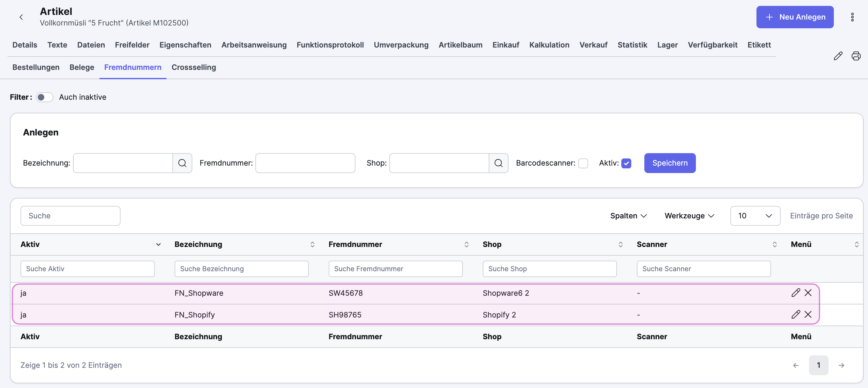Click the printer icon
The height and width of the screenshot is (388, 868).
[856, 56]
